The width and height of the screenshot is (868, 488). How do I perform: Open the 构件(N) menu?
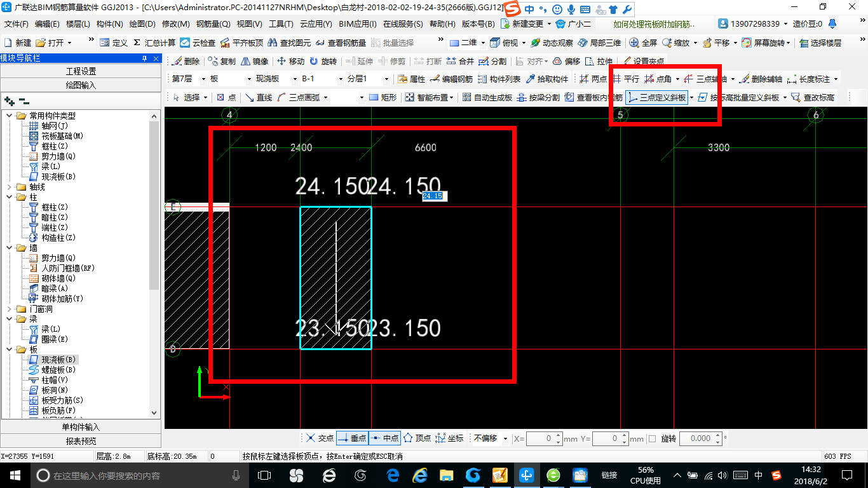tap(110, 24)
